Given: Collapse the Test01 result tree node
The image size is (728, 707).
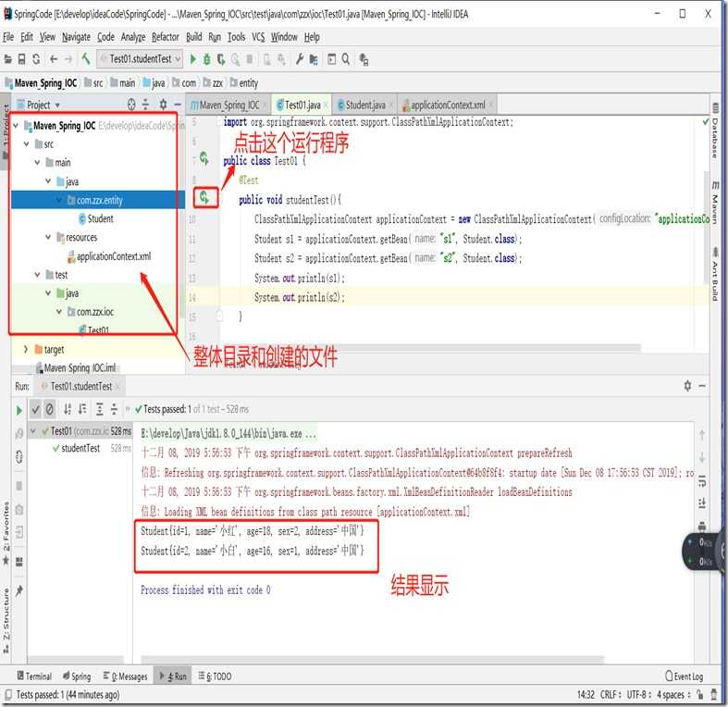Looking at the screenshot, I should pyautogui.click(x=33, y=431).
